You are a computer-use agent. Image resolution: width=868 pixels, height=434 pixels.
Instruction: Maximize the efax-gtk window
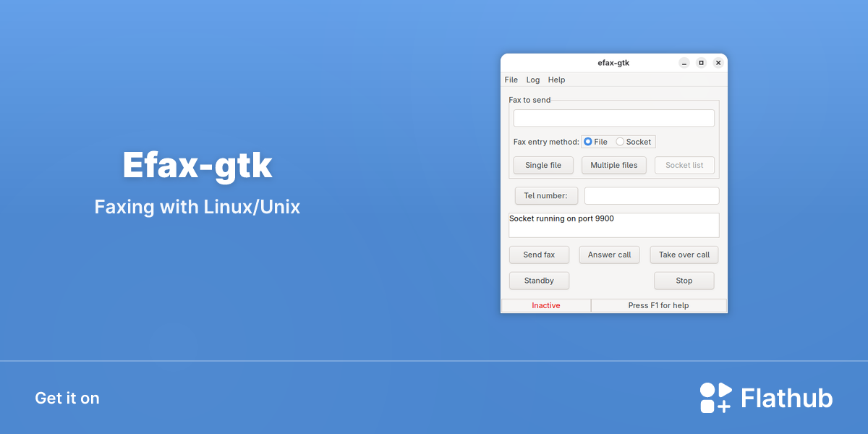(x=701, y=63)
